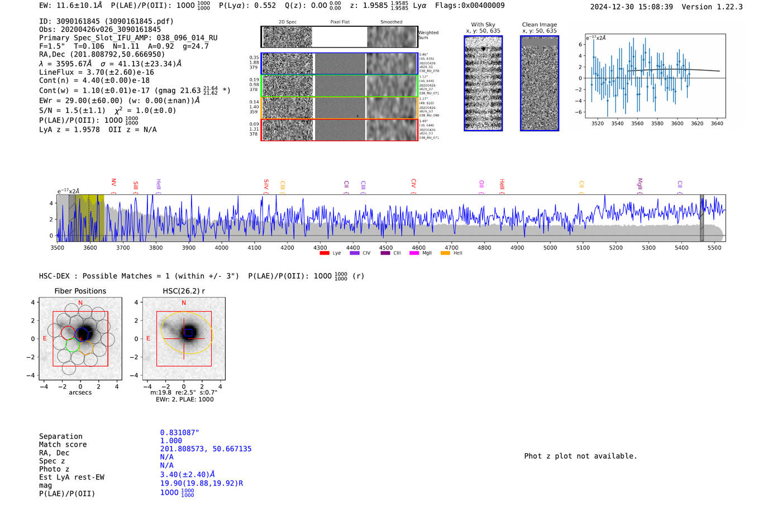Select the Weighted Sum 2D spectrum row
The image size is (782, 532).
coord(339,37)
